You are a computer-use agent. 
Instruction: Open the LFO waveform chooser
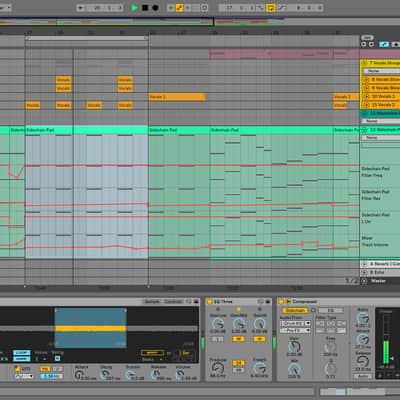pos(24,376)
